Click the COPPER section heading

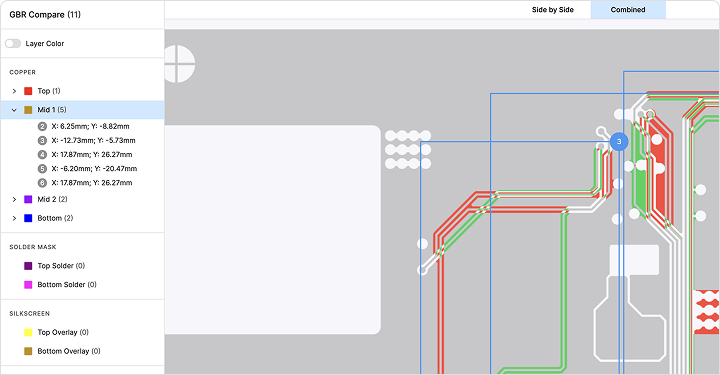[22, 72]
